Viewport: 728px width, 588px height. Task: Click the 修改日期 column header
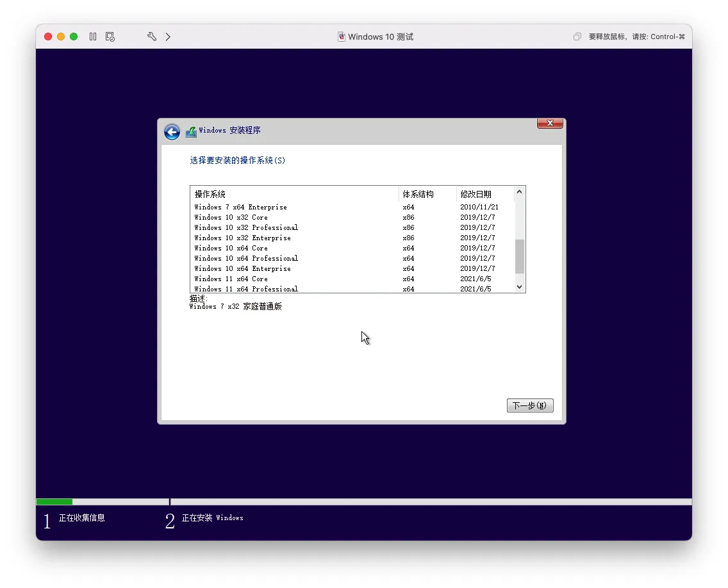(486, 194)
